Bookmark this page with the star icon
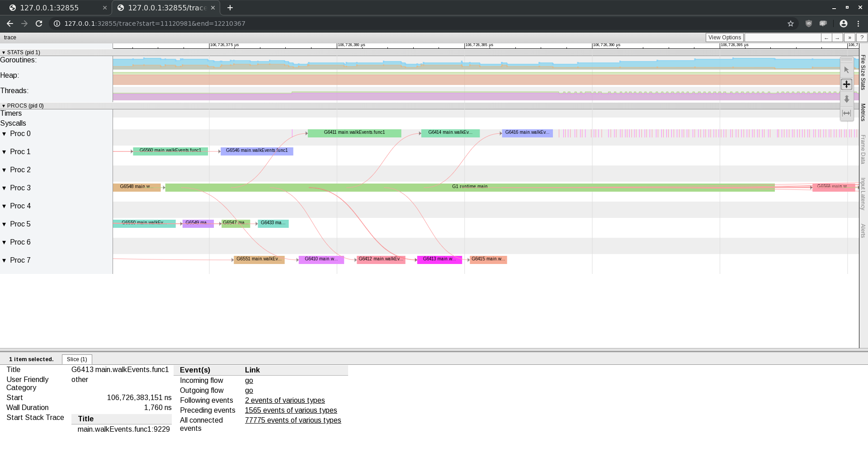This screenshot has height=476, width=868. pyautogui.click(x=790, y=24)
